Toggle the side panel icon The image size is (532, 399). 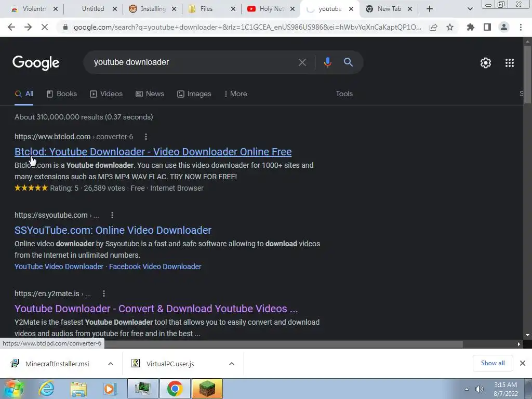[487, 27]
